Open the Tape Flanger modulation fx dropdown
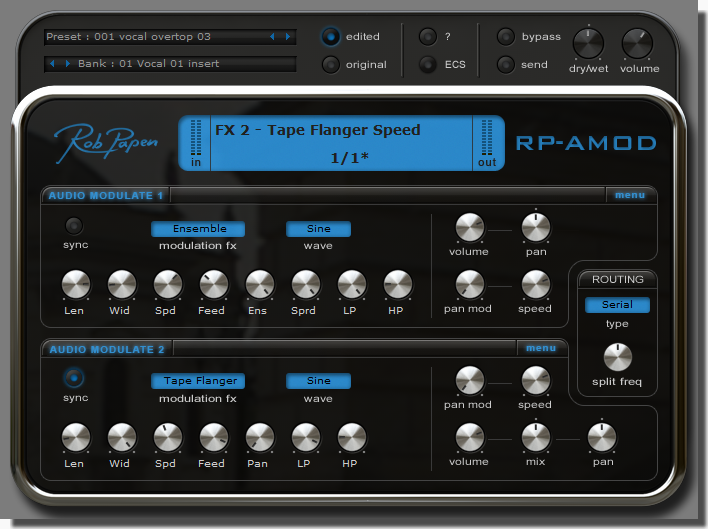Viewport: 708px width, 529px height. click(x=198, y=381)
